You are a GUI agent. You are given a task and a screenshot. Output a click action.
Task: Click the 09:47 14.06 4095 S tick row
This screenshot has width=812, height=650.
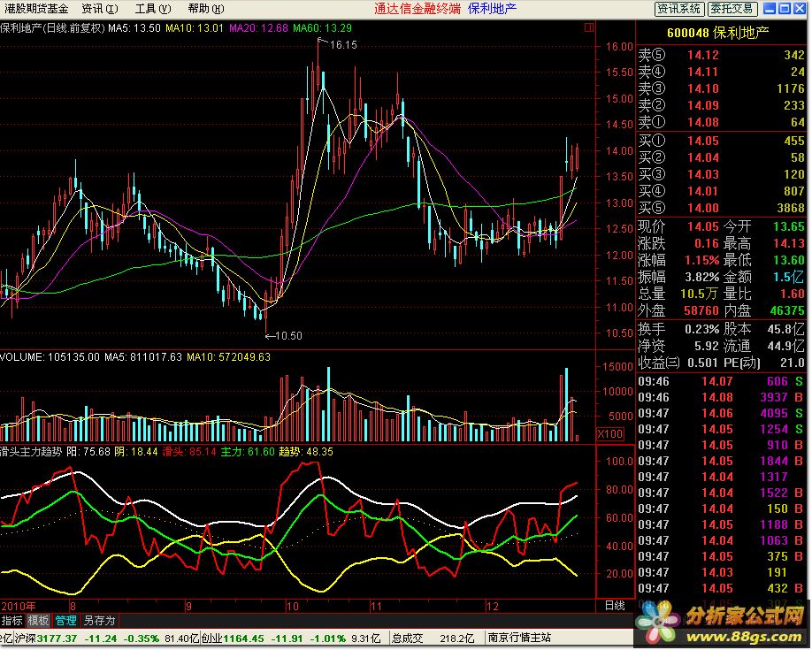(720, 413)
